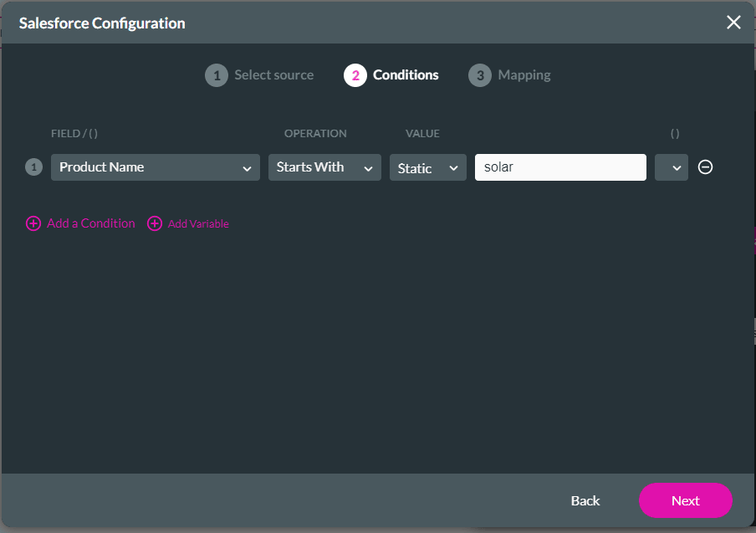Open Add Variable link
756x533 pixels.
pyautogui.click(x=197, y=223)
